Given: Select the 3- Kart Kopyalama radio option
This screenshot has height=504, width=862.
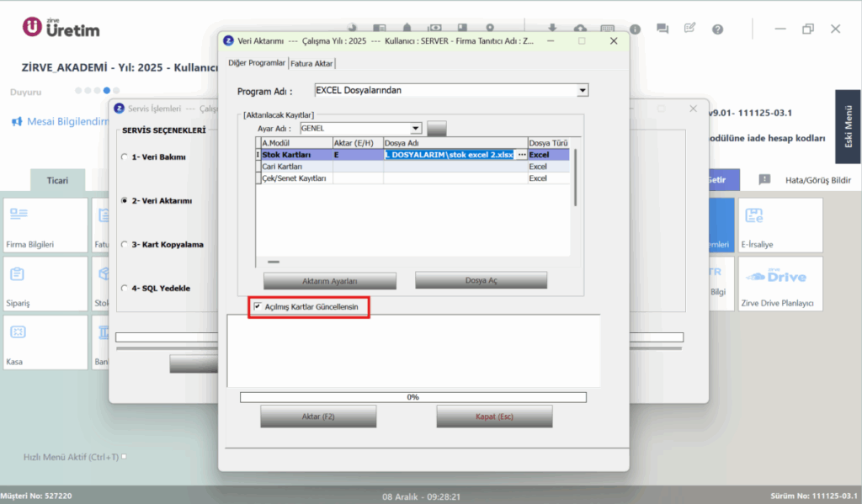Looking at the screenshot, I should point(125,245).
